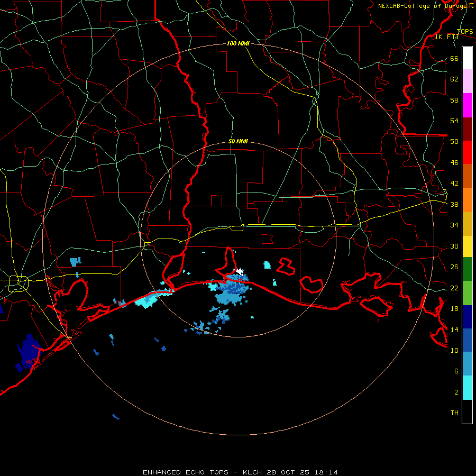476x476 pixels.
Task: Click the black TH legend swatch
Action: (x=467, y=411)
